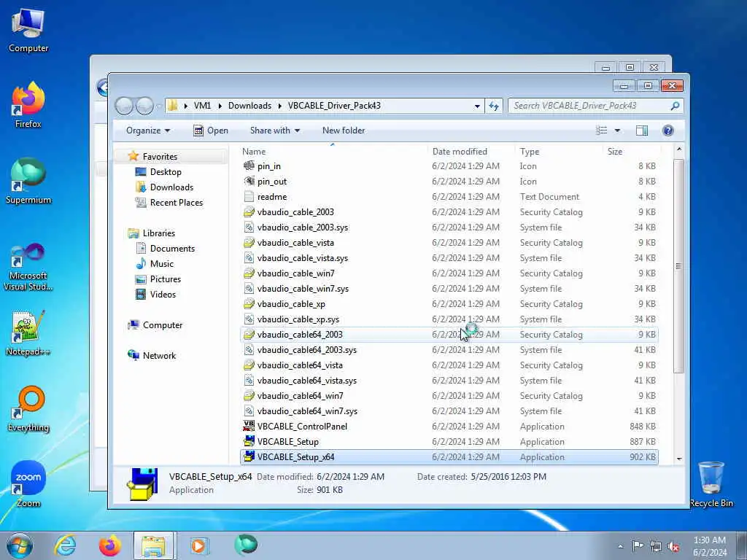Open the view options dropdown arrow
This screenshot has width=747, height=560.
(x=617, y=131)
